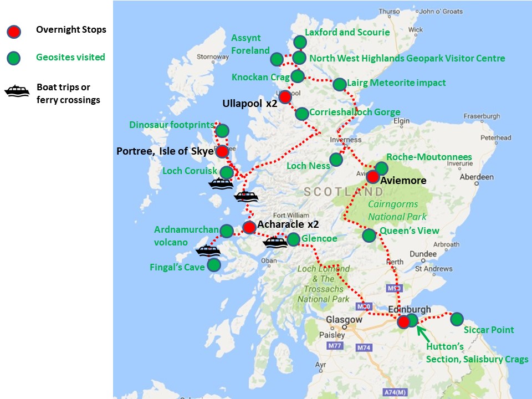Select the green Knockan Crag geosite marker
This screenshot has height=399, width=532.
click(298, 76)
